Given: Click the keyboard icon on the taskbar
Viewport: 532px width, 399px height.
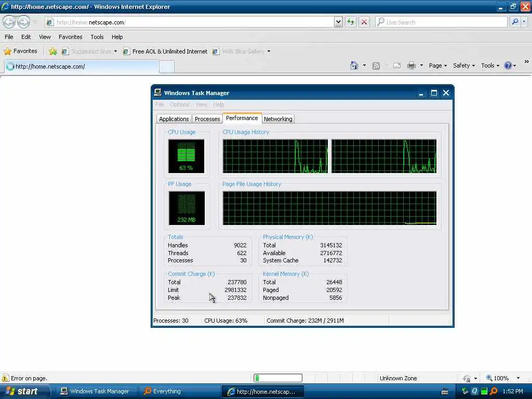Looking at the screenshot, I should 445,392.
